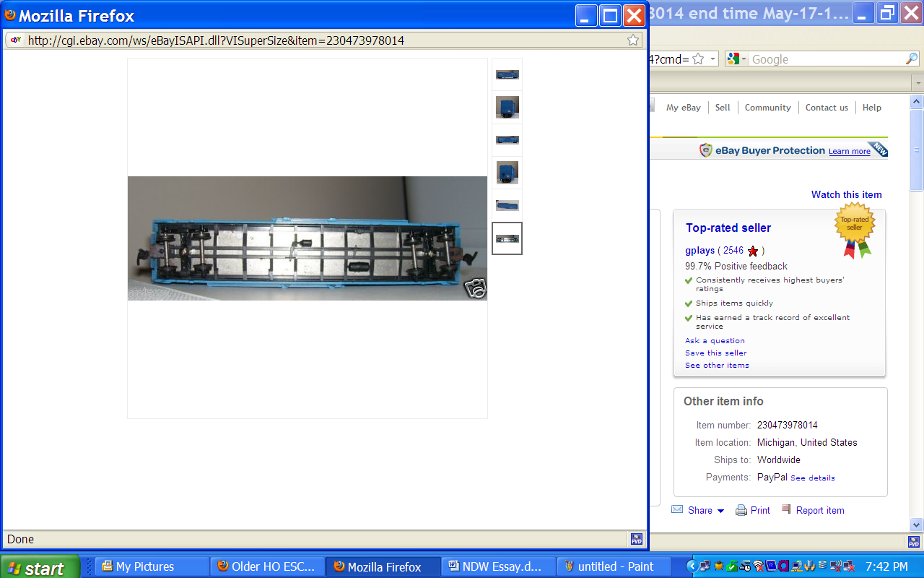The image size is (924, 578).
Task: Select the second thumbnail showing car end
Action: point(507,107)
